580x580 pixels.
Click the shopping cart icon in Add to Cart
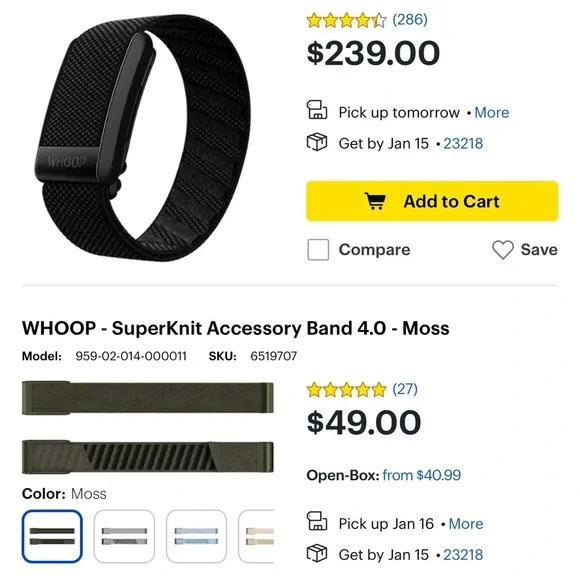pyautogui.click(x=375, y=202)
